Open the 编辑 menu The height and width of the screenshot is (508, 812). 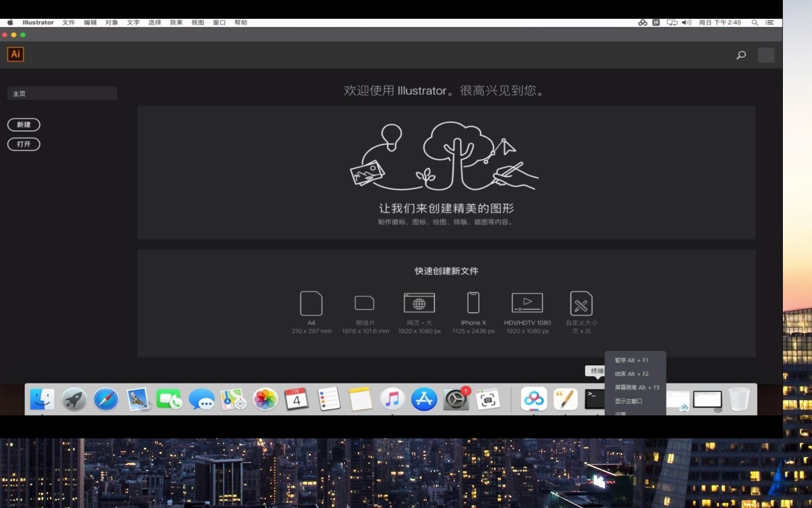point(90,23)
